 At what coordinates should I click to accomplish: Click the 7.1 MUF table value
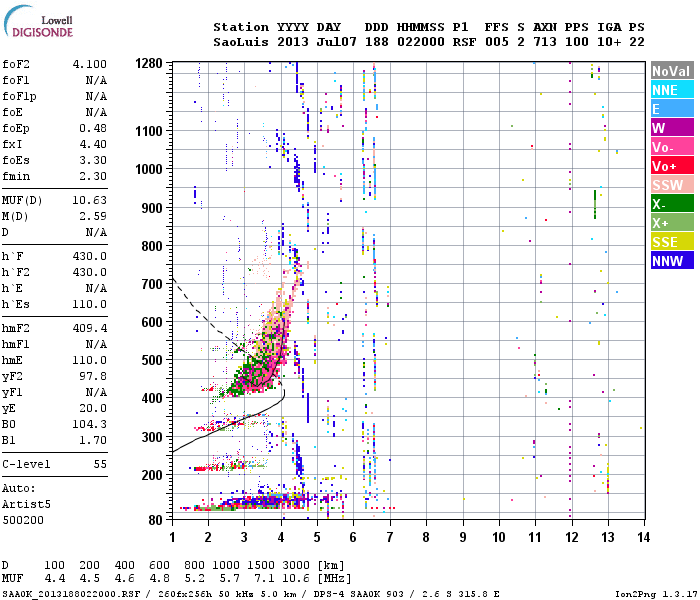(264, 579)
